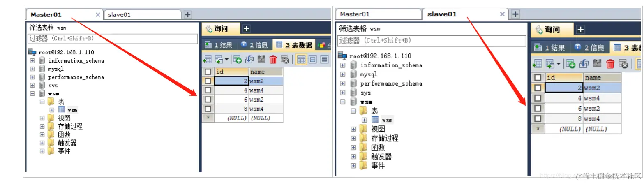This screenshot has width=644, height=183.
Task: In left window, add a new query tab with plus icon
Action: 246,28
